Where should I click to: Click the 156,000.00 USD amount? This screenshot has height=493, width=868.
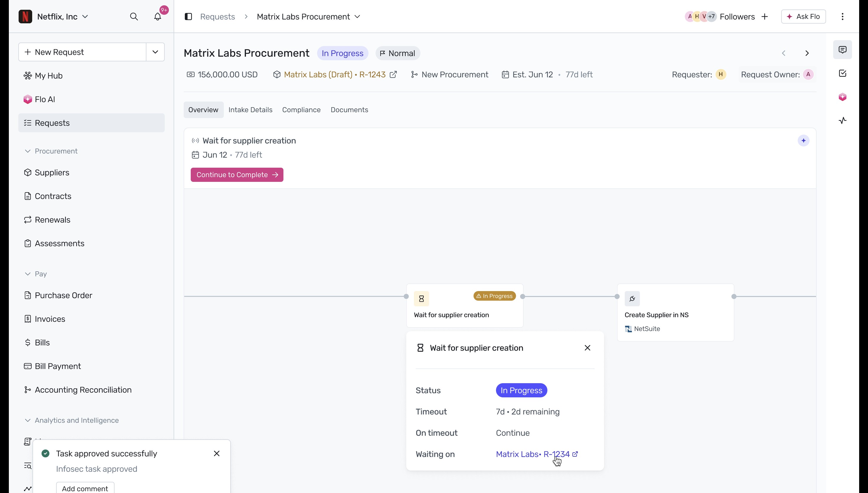[x=222, y=74]
